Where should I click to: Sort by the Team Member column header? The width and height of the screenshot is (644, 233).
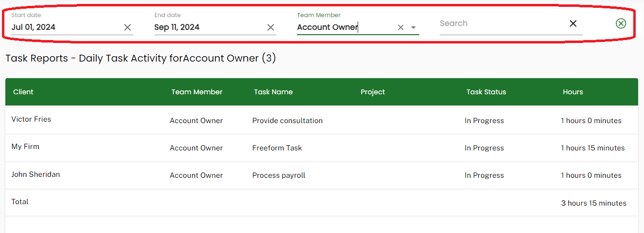197,92
